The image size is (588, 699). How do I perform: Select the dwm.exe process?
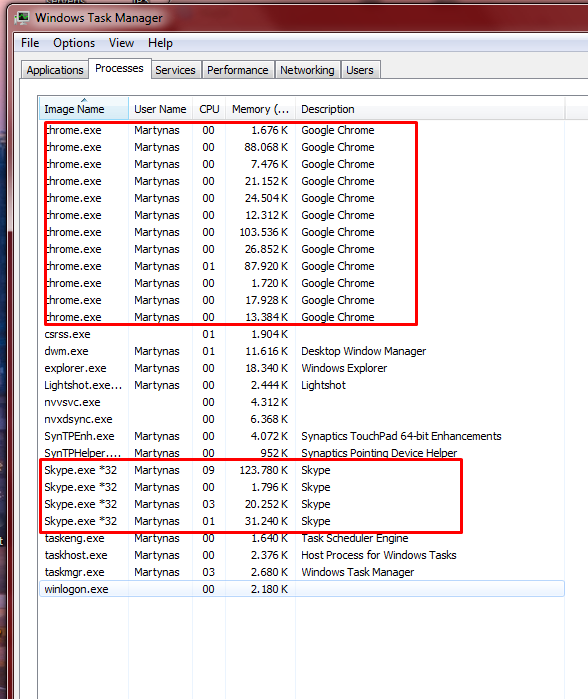(x=302, y=351)
